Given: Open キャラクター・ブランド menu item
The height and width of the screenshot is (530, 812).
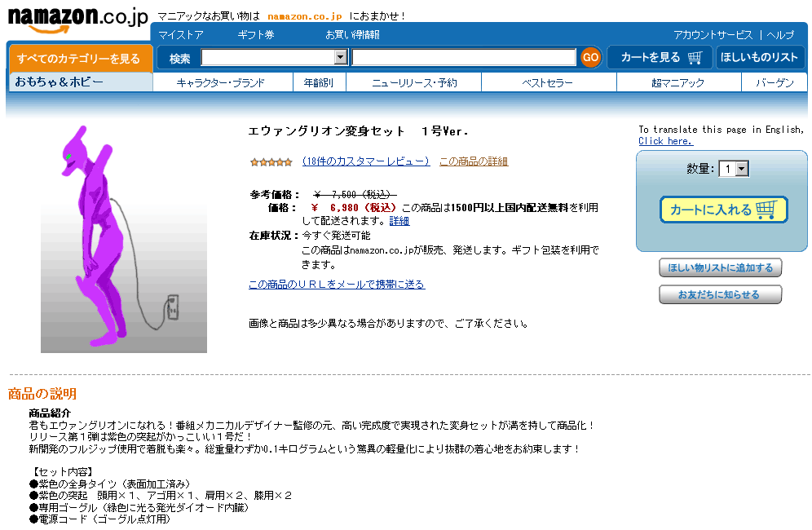Looking at the screenshot, I should tap(221, 82).
